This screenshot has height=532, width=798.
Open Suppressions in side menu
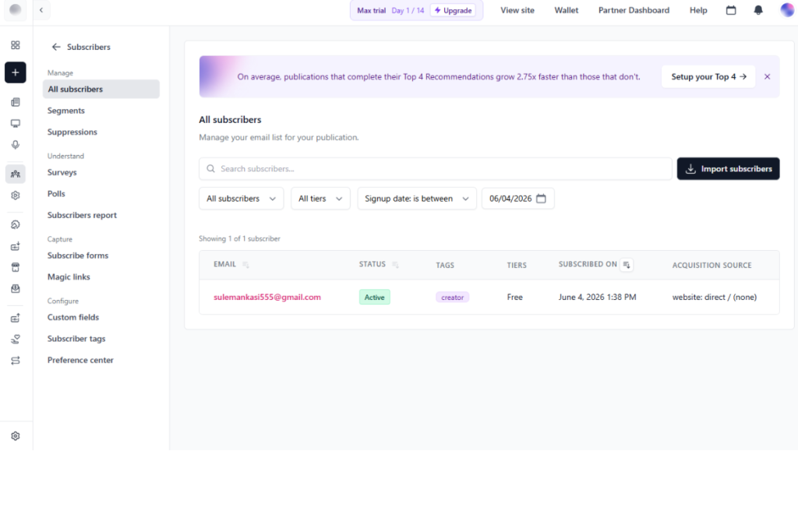pos(72,132)
